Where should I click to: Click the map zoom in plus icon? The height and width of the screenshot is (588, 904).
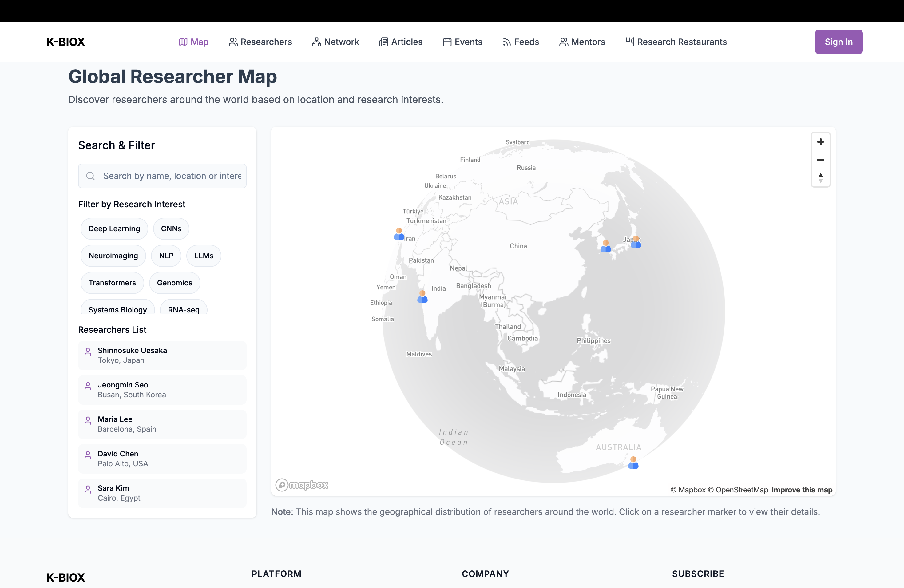click(x=820, y=142)
